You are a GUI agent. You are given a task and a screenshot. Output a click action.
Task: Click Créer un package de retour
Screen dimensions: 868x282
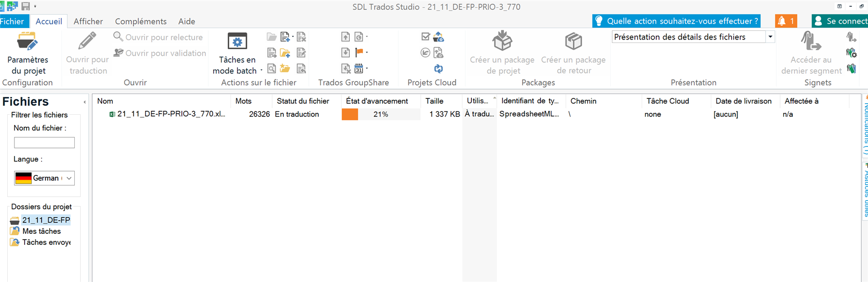pyautogui.click(x=573, y=53)
